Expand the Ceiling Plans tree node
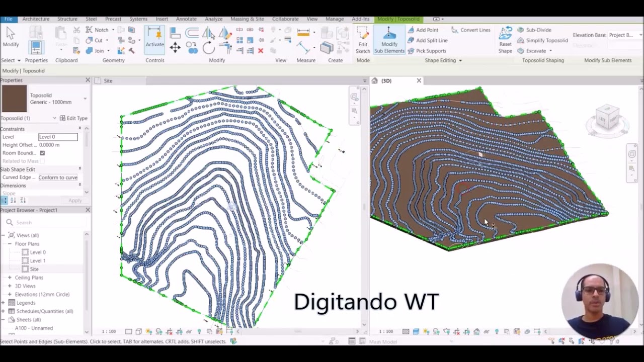 pos(10,278)
